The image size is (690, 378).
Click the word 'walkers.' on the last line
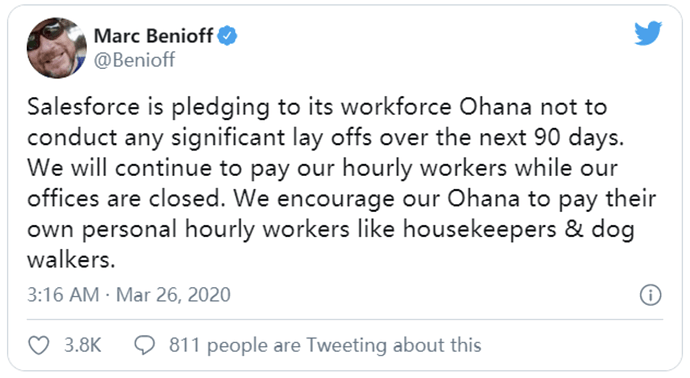pos(71,260)
